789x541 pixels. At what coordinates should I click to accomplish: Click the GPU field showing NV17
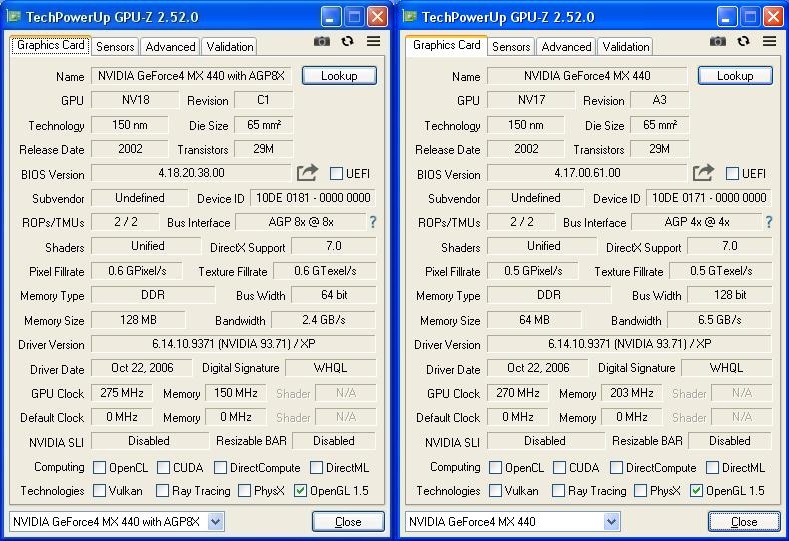coord(531,100)
